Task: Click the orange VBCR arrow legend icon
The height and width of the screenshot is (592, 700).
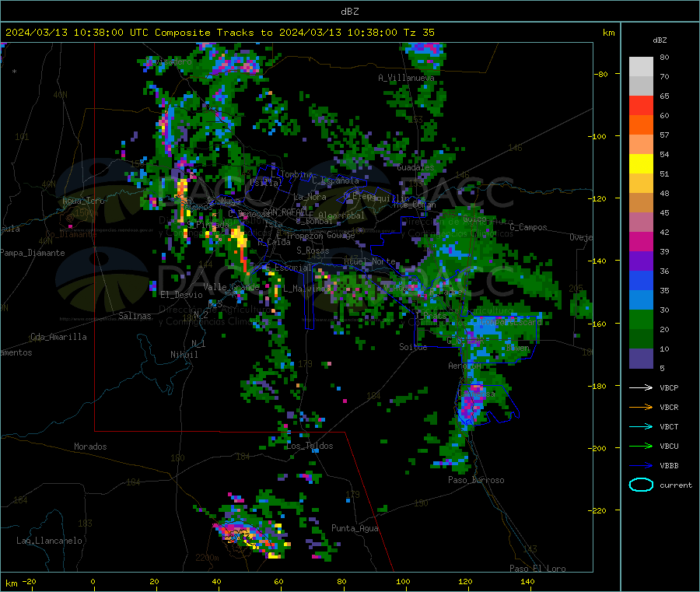Action: coord(641,407)
